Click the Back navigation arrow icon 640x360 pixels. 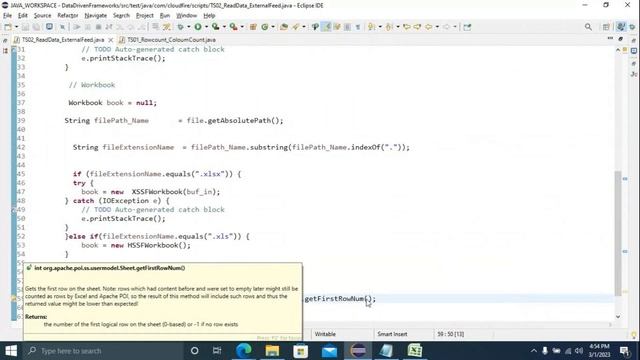click(x=429, y=27)
